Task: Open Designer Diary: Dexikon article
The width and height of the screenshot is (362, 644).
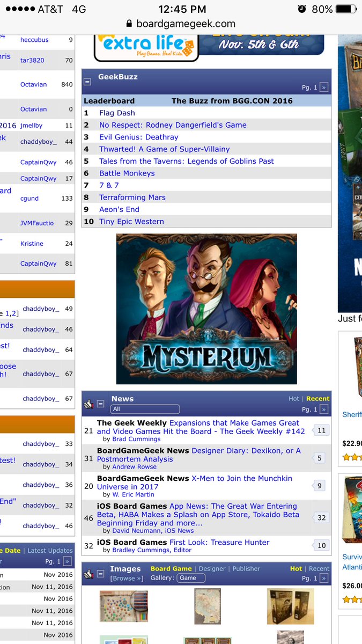Action: click(199, 455)
